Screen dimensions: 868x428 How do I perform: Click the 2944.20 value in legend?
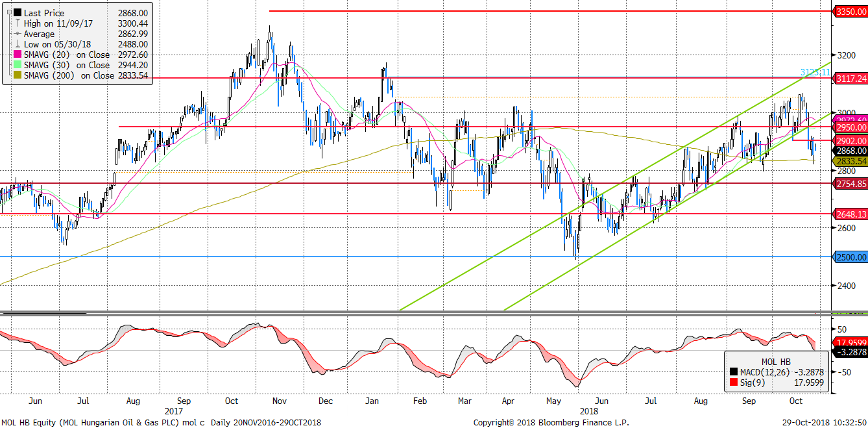pyautogui.click(x=134, y=65)
